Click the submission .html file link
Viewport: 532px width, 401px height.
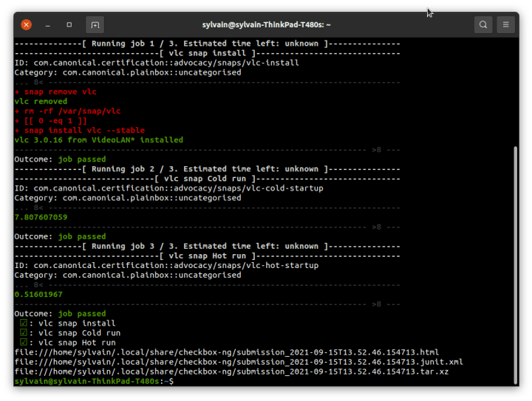227,352
